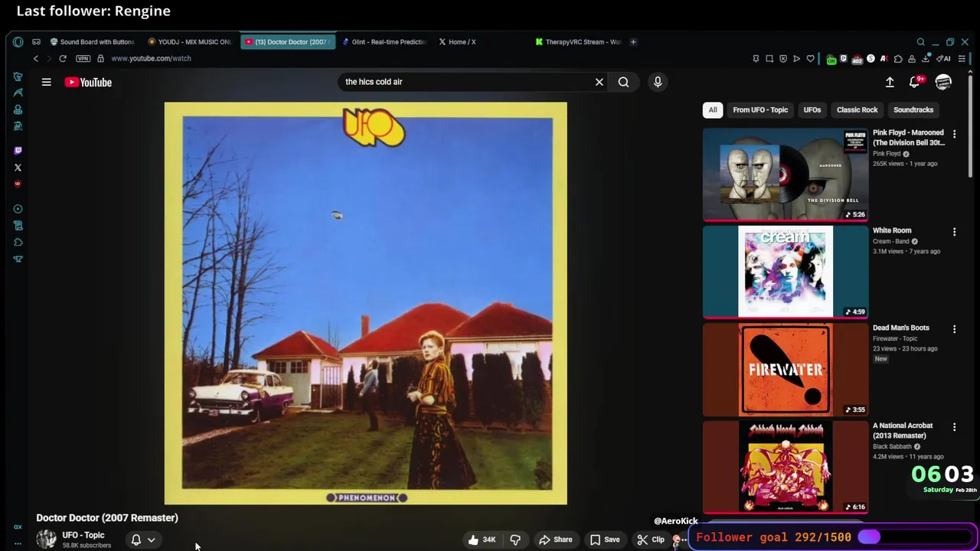Open options for Dead Man's Boots video
The height and width of the screenshot is (551, 980).
click(954, 328)
